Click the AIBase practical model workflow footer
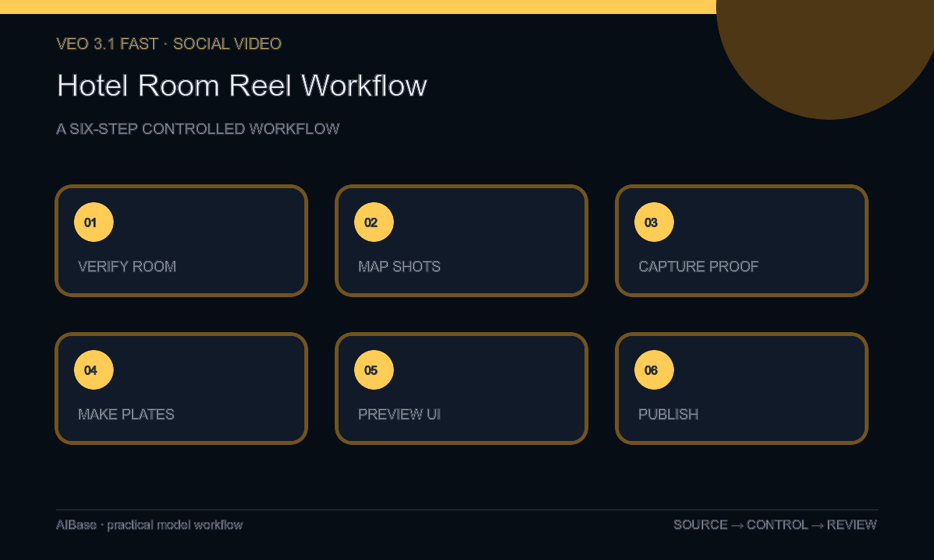This screenshot has height=560, width=934. (x=149, y=525)
